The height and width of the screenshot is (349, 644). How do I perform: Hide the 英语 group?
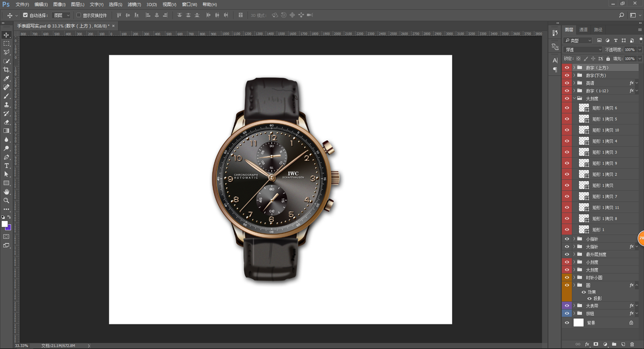pos(567,83)
